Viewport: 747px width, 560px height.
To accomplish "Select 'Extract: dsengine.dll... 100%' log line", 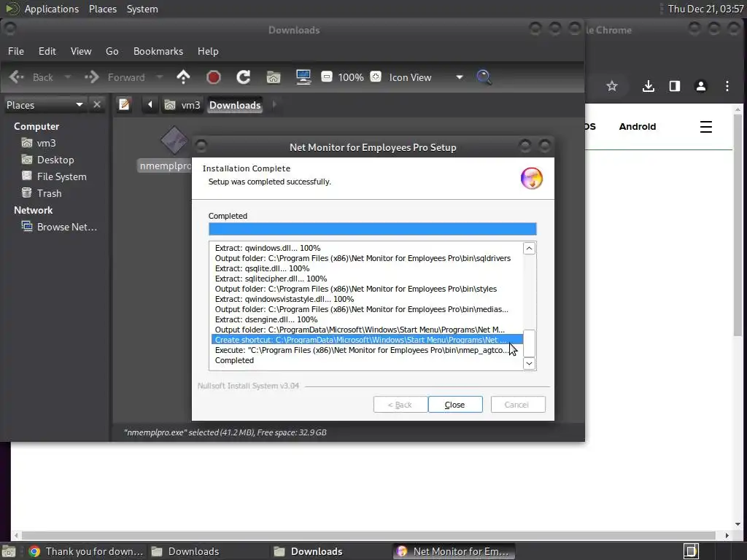I will (x=266, y=319).
